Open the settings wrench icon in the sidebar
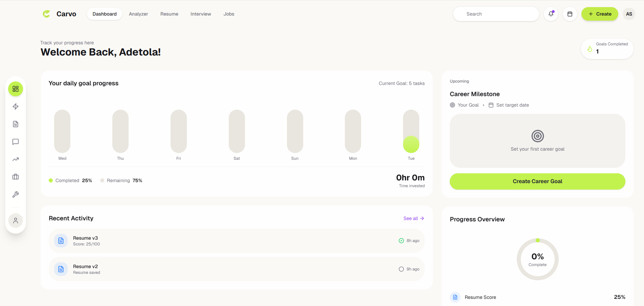Image resolution: width=644 pixels, height=306 pixels. (x=16, y=194)
